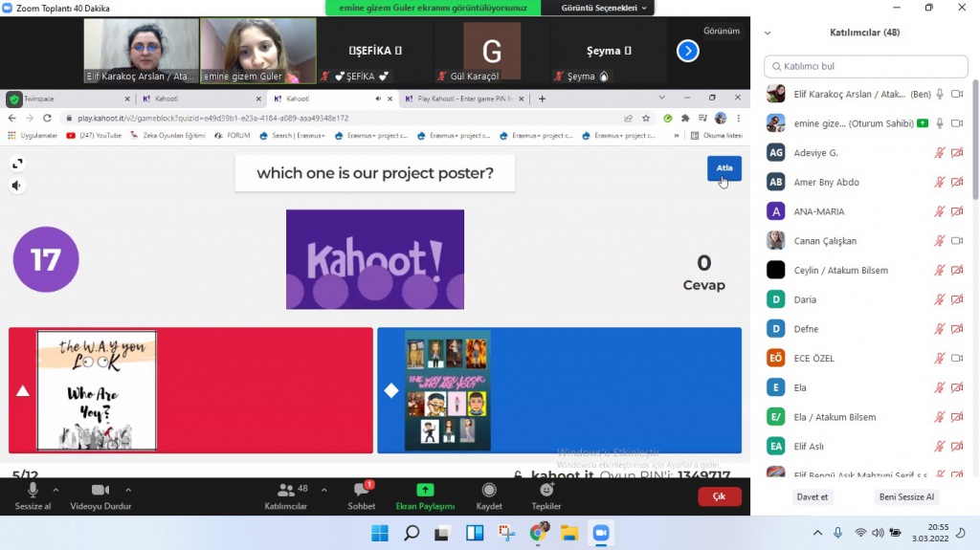The height and width of the screenshot is (550, 980).
Task: Expand audio options arrow beside Sessize al
Action: 56,490
